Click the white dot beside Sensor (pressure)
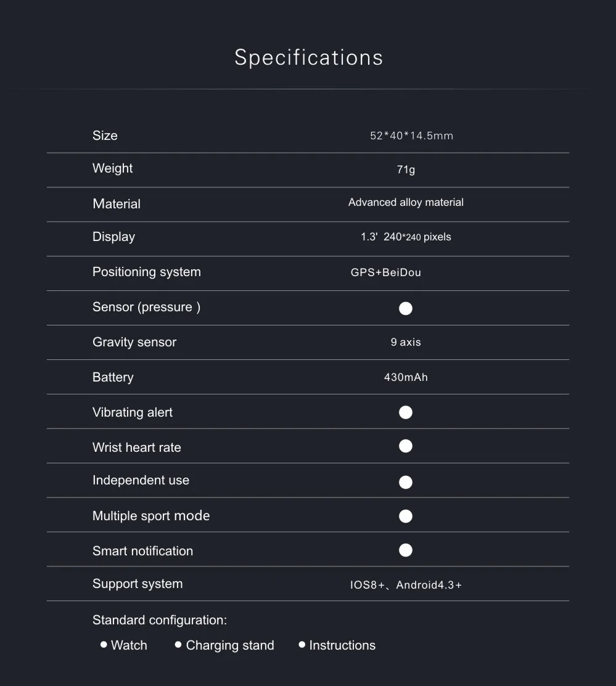The width and height of the screenshot is (616, 686). (405, 308)
